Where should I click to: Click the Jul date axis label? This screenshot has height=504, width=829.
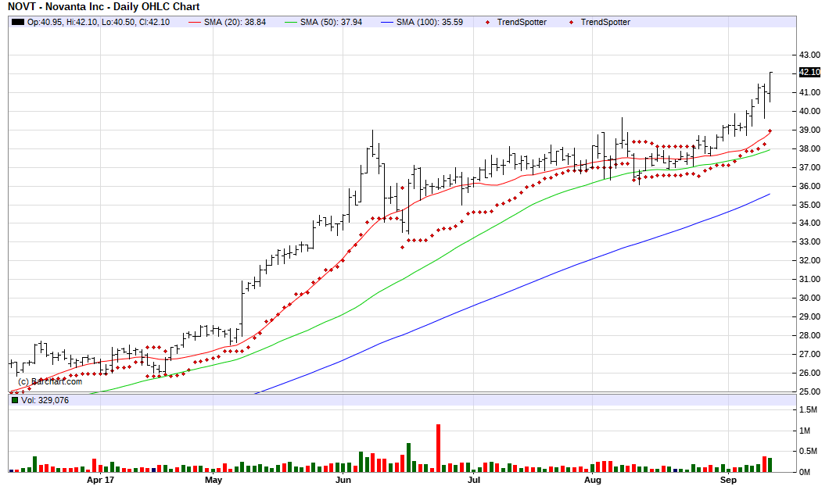tap(474, 481)
